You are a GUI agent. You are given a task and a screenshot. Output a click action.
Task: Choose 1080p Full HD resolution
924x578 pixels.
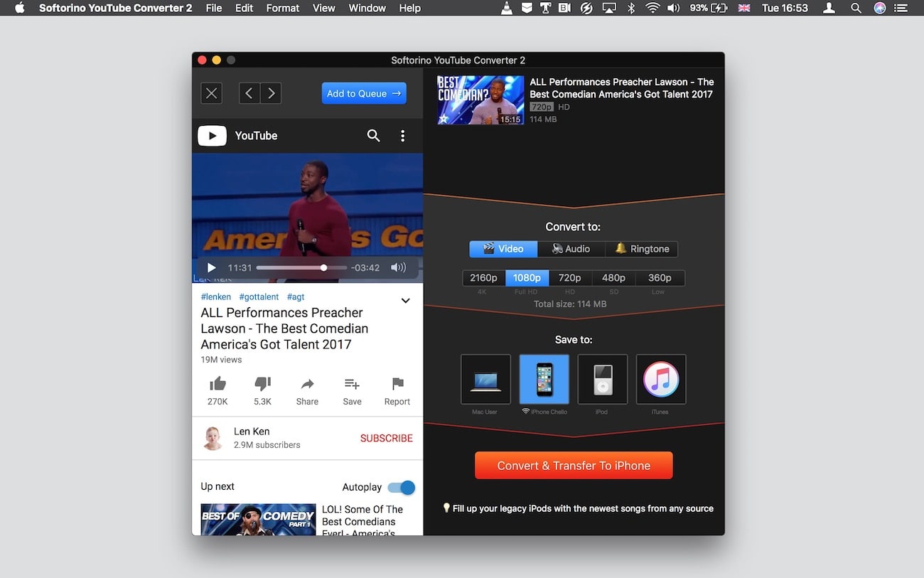pyautogui.click(x=527, y=278)
